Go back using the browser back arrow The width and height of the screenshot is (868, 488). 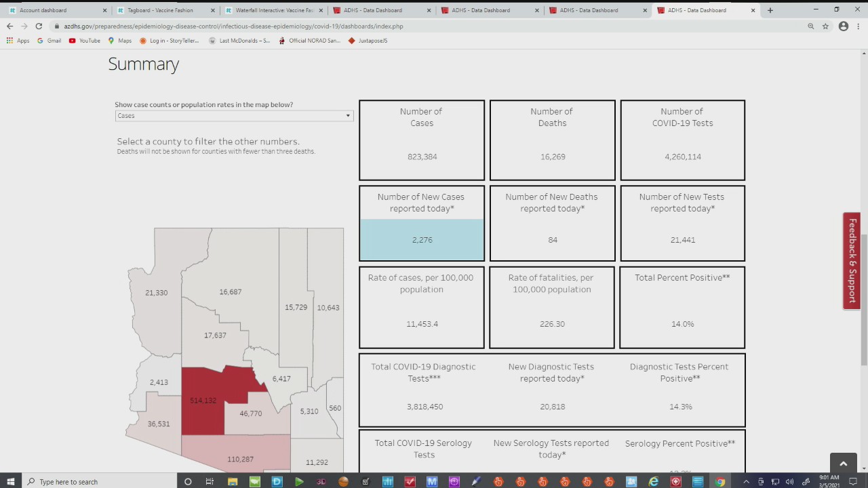pos(9,26)
